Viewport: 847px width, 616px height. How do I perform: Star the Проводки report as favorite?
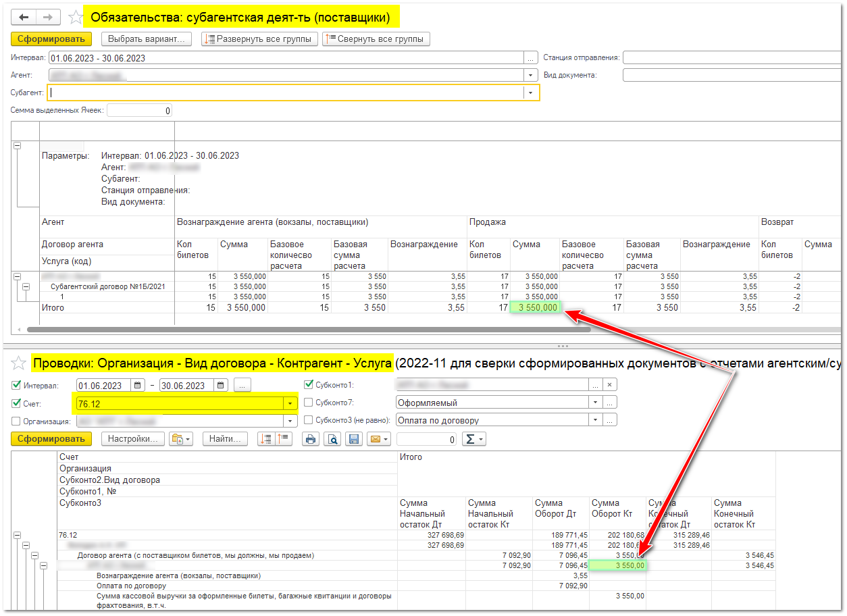click(19, 363)
